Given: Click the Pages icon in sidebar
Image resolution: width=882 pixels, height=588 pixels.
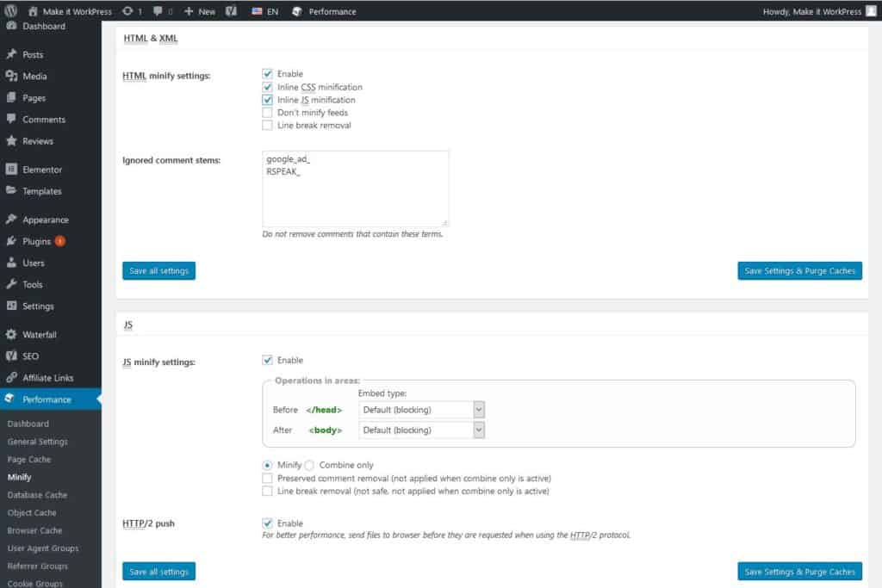Looking at the screenshot, I should click(11, 98).
